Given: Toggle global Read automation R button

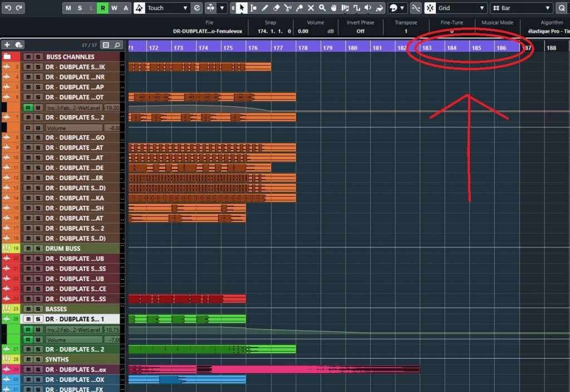Looking at the screenshot, I should coord(102,8).
